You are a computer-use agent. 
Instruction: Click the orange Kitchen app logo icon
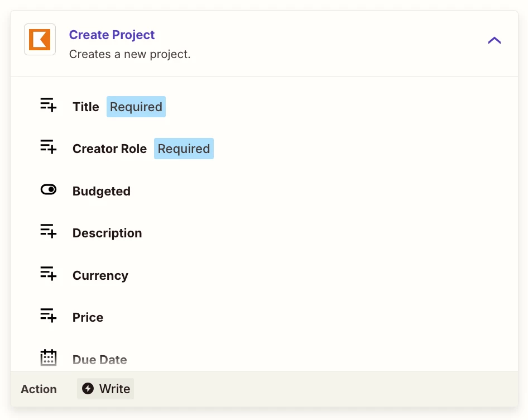coord(40,40)
